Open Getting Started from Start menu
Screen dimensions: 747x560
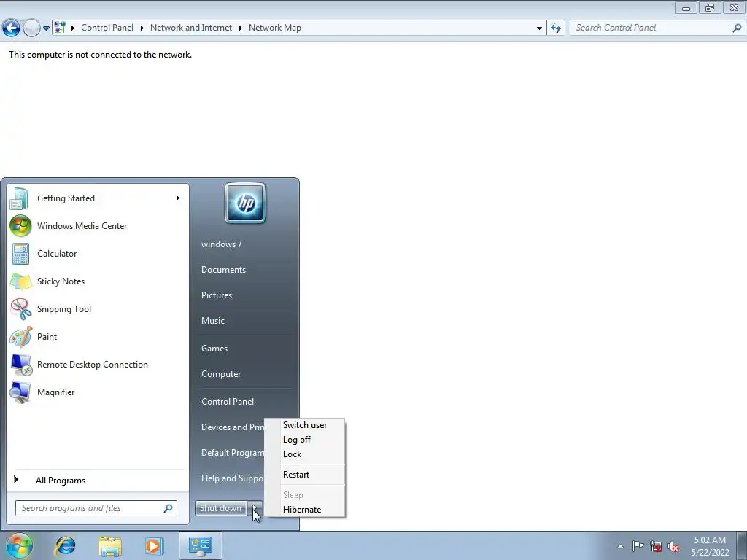98,198
